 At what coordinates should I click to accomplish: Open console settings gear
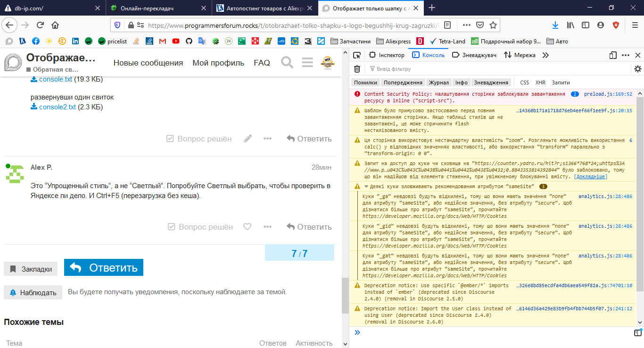(x=638, y=69)
